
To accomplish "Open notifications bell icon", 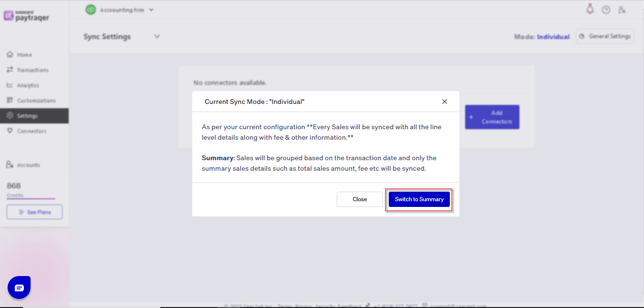I will click(x=590, y=9).
